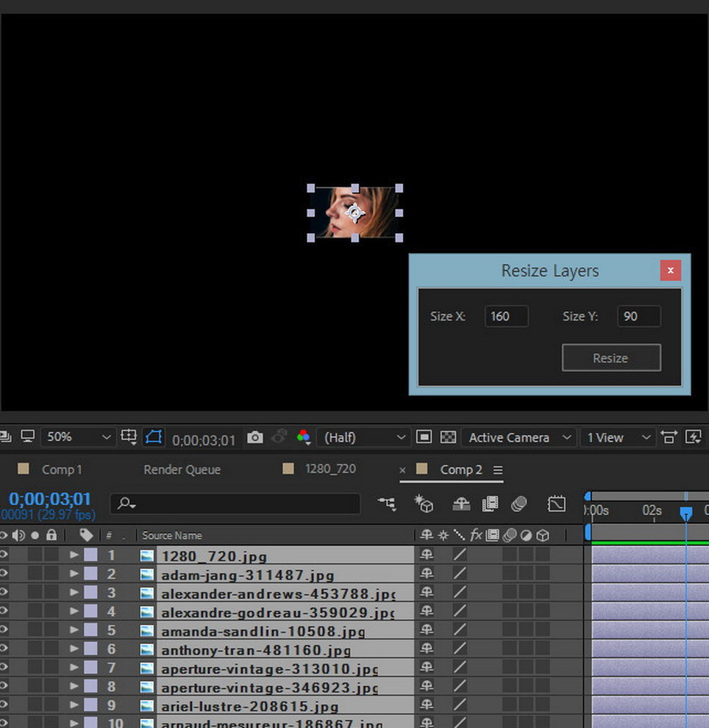Click the label tag column header
This screenshot has height=728, width=709.
[x=86, y=535]
